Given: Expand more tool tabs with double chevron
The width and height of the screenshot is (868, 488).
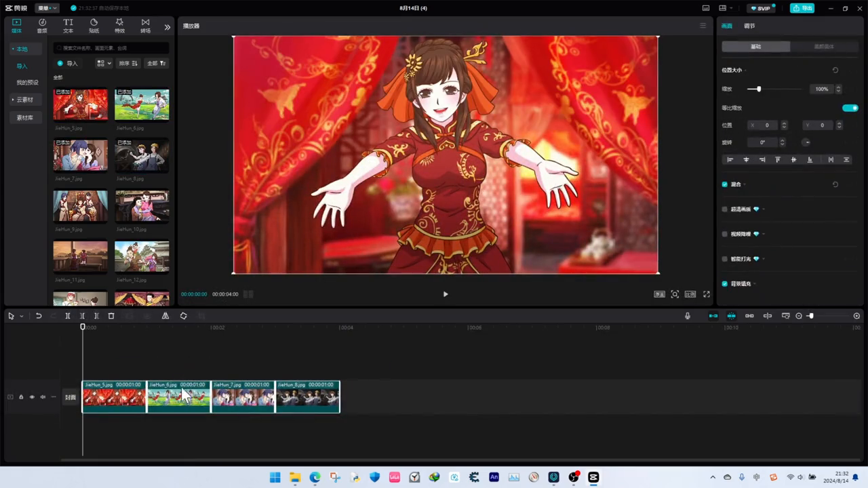Looking at the screenshot, I should click(x=167, y=27).
